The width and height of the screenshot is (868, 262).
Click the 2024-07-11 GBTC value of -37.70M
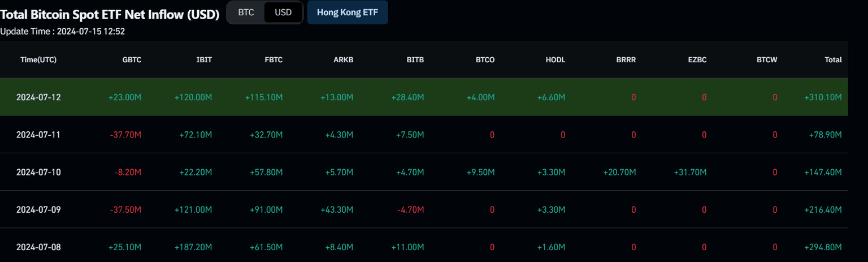coord(125,135)
